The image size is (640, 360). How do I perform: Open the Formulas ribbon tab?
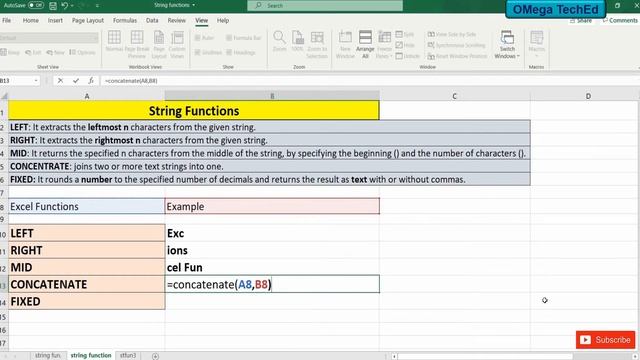point(125,20)
